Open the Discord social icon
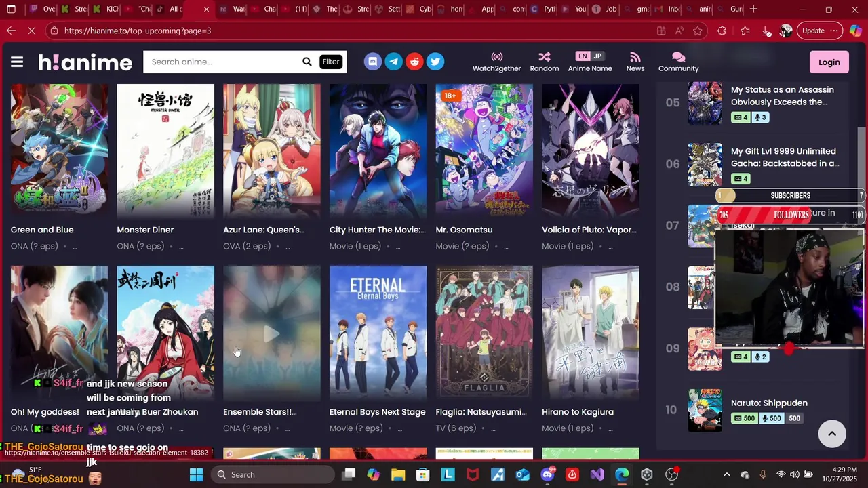Image resolution: width=868 pixels, height=488 pixels. tap(372, 62)
